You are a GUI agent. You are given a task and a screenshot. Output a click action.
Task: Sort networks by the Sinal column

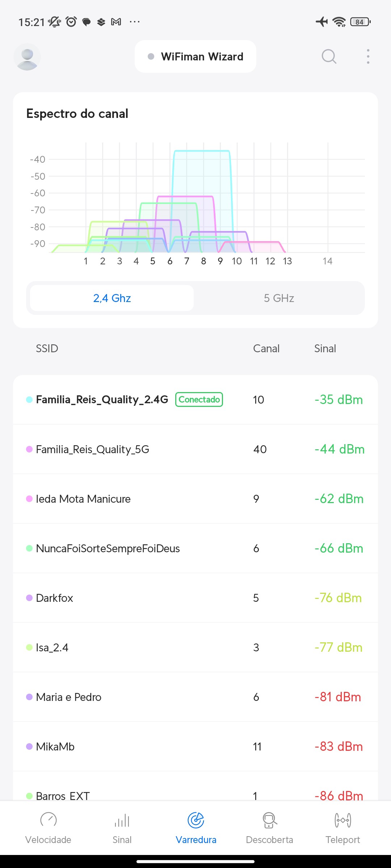[325, 349]
